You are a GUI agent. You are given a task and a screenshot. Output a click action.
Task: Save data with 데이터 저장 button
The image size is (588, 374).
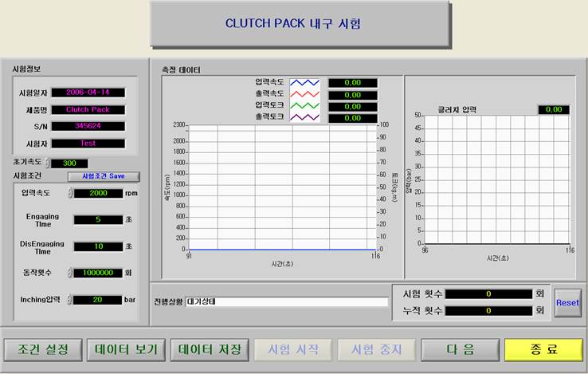(x=210, y=349)
